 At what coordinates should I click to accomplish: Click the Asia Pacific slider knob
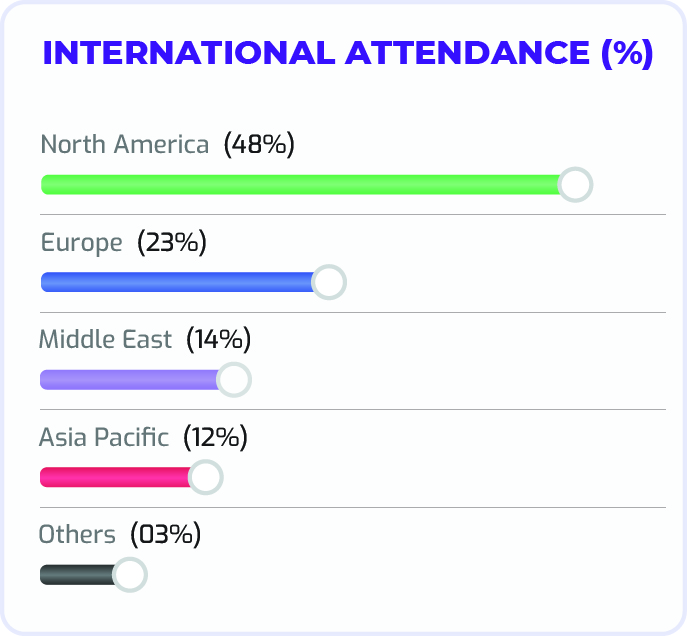(206, 478)
